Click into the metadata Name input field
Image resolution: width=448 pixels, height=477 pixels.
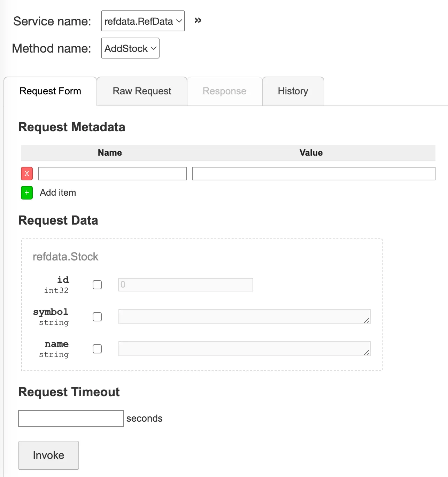point(112,173)
